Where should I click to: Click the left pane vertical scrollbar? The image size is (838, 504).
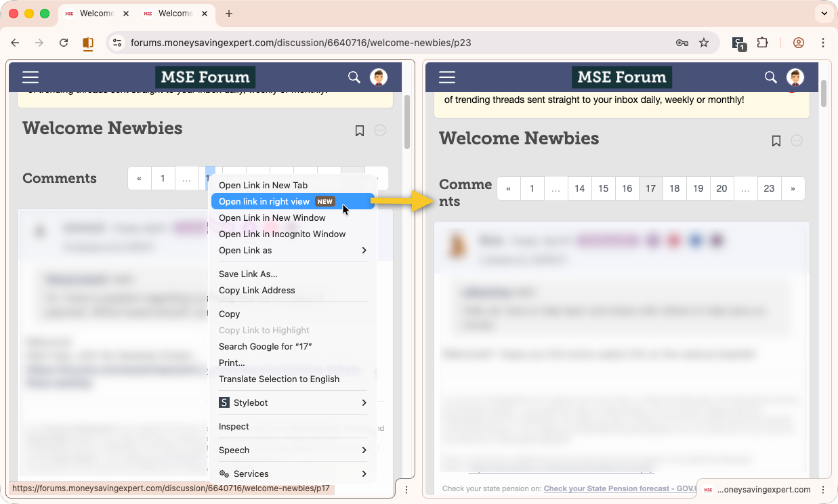point(407,122)
